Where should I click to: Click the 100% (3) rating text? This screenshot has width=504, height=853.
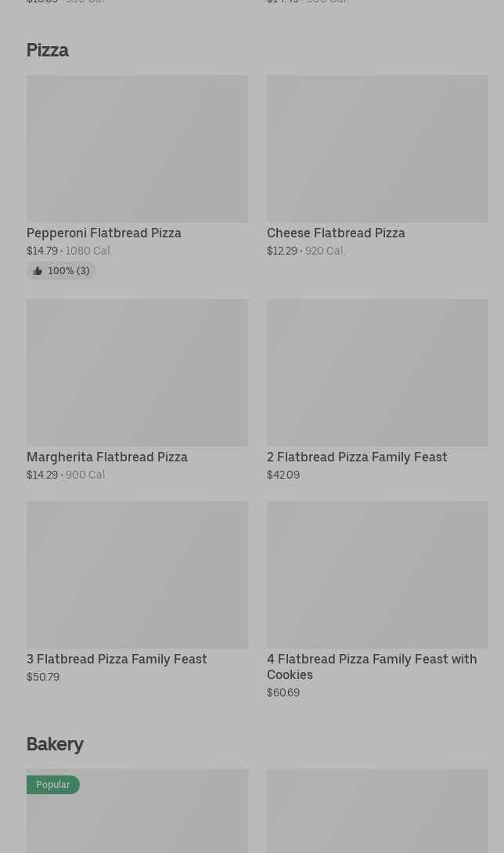(69, 271)
